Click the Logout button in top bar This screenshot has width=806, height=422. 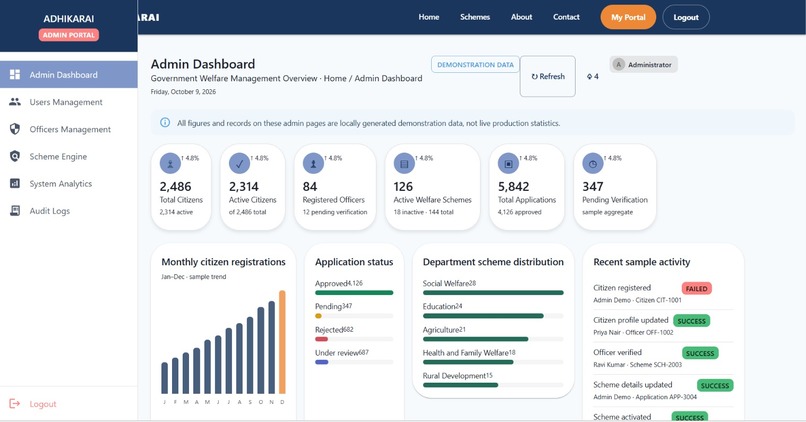pyautogui.click(x=686, y=17)
